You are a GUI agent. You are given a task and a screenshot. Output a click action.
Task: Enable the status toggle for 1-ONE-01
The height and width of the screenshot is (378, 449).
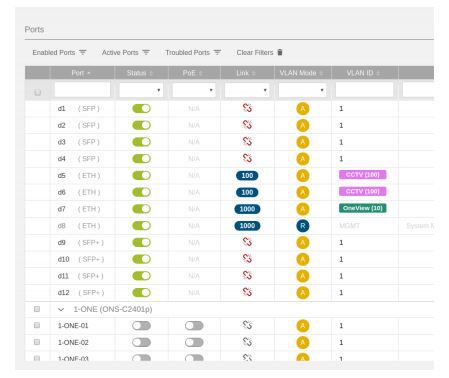[x=141, y=326]
